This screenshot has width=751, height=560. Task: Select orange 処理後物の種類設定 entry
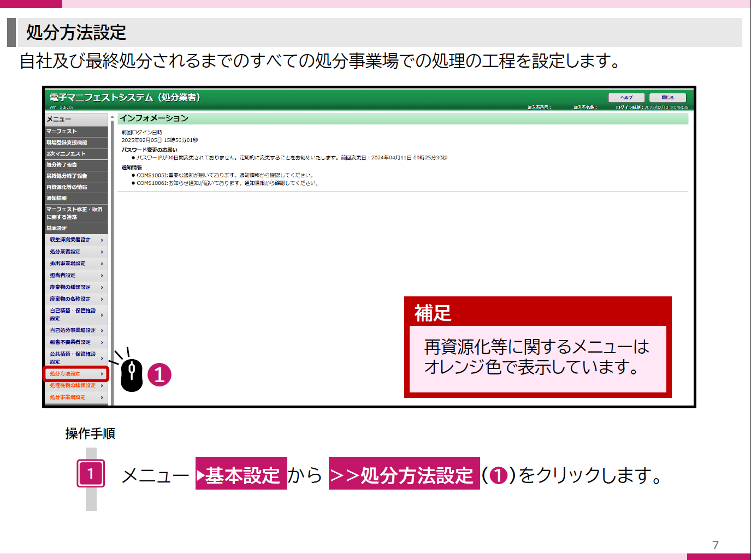76,386
